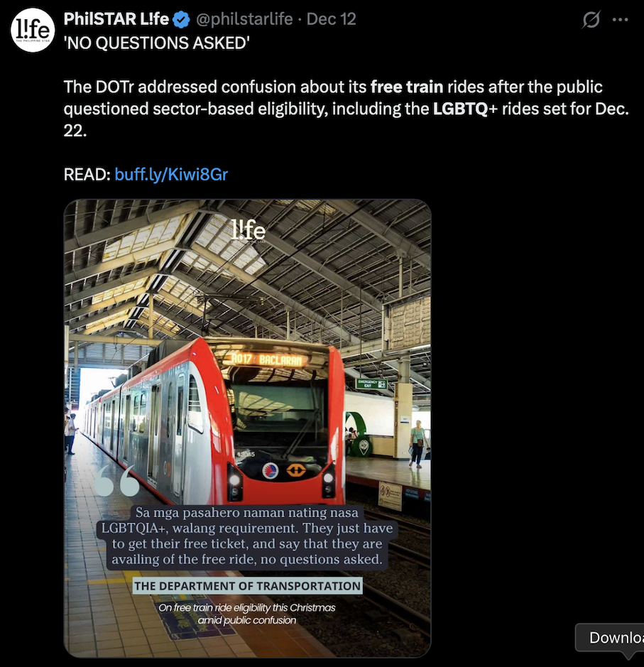Click the 'NO QUESTIONS ASKED' headline
Viewport: 644px width, 667px height.
point(157,43)
